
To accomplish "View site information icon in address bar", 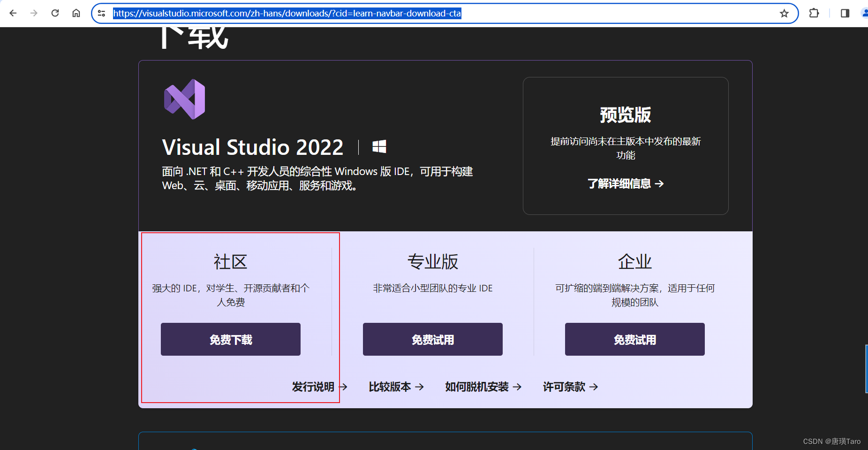I will [101, 13].
